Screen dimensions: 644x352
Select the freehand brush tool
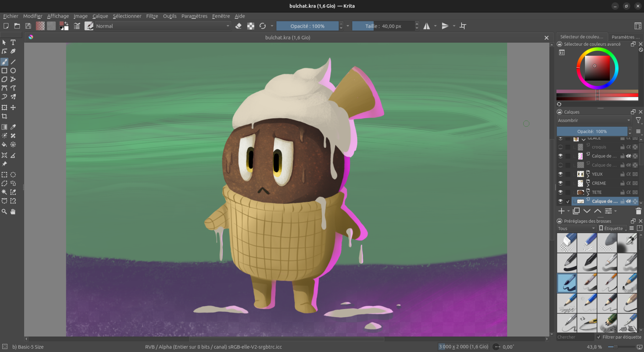click(4, 62)
